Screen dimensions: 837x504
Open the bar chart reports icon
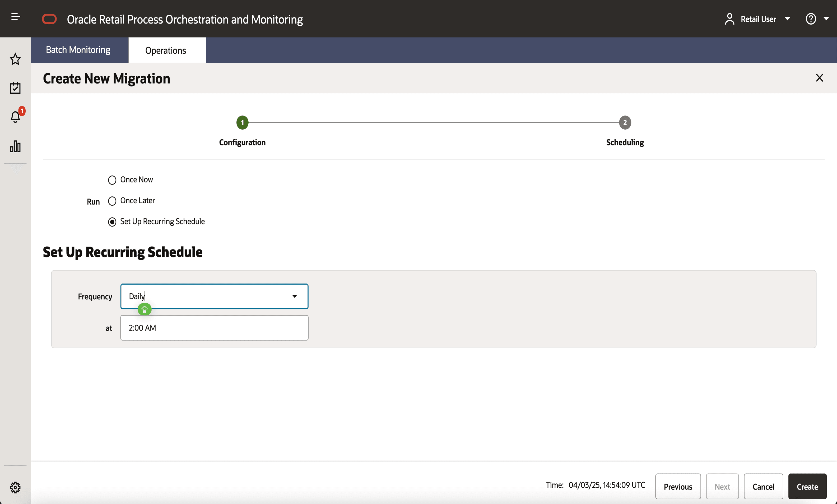[15, 146]
